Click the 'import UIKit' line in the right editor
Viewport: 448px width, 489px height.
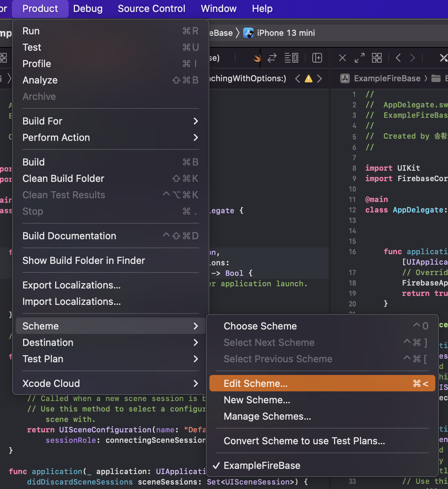coord(392,168)
